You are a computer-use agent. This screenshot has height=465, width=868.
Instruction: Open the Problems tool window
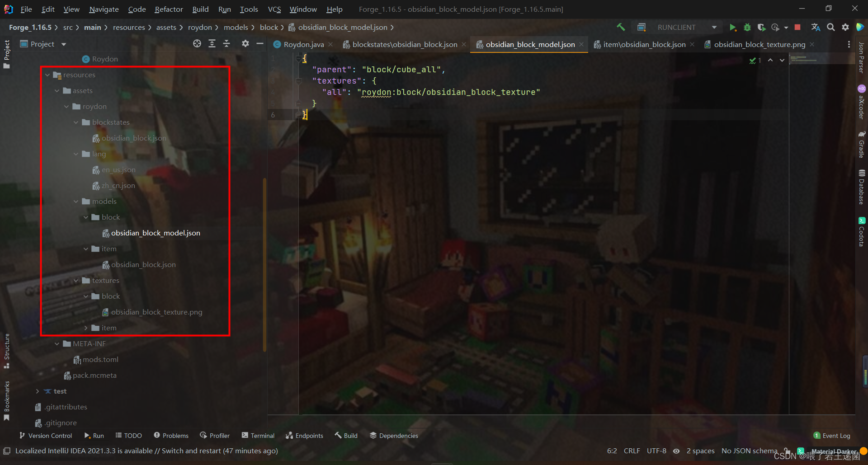point(171,436)
